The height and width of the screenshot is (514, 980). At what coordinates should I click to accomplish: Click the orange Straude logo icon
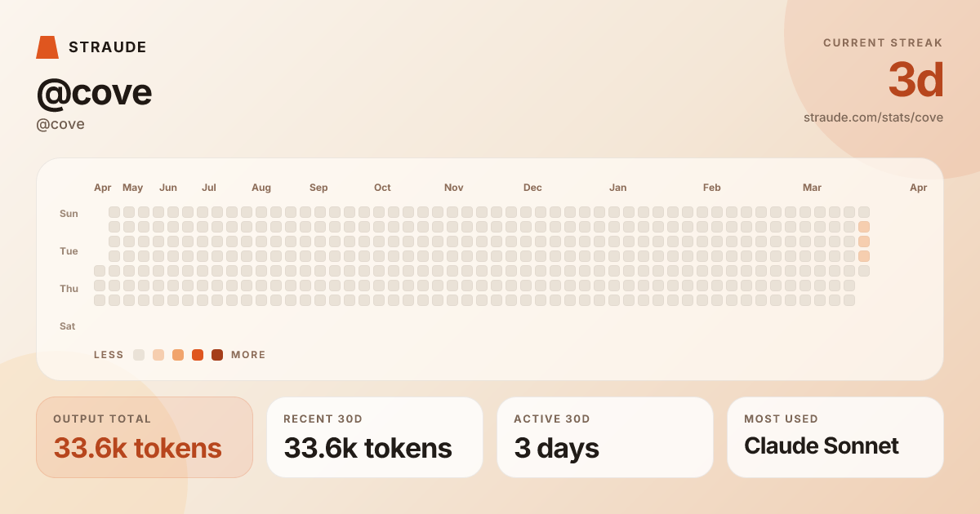tap(47, 47)
